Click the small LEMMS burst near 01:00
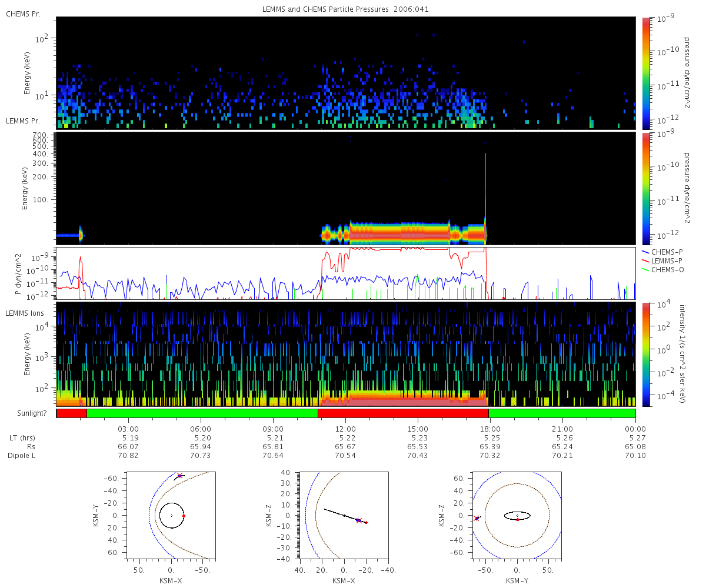 click(x=81, y=235)
